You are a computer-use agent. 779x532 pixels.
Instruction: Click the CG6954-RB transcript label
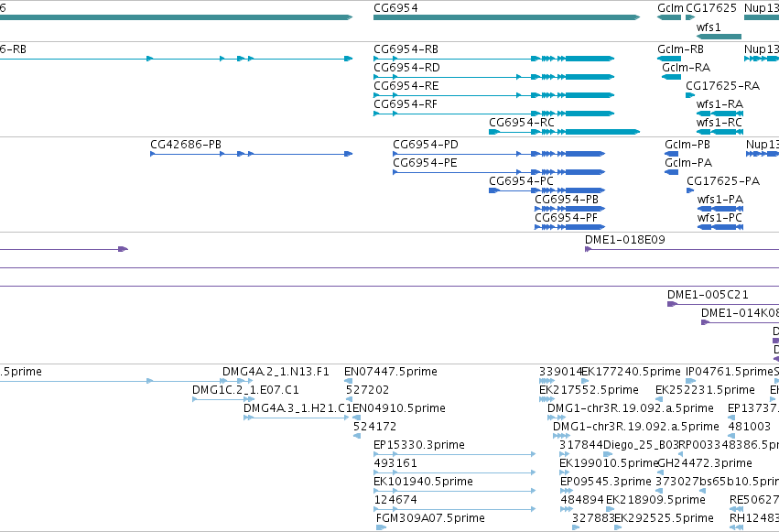tap(406, 49)
